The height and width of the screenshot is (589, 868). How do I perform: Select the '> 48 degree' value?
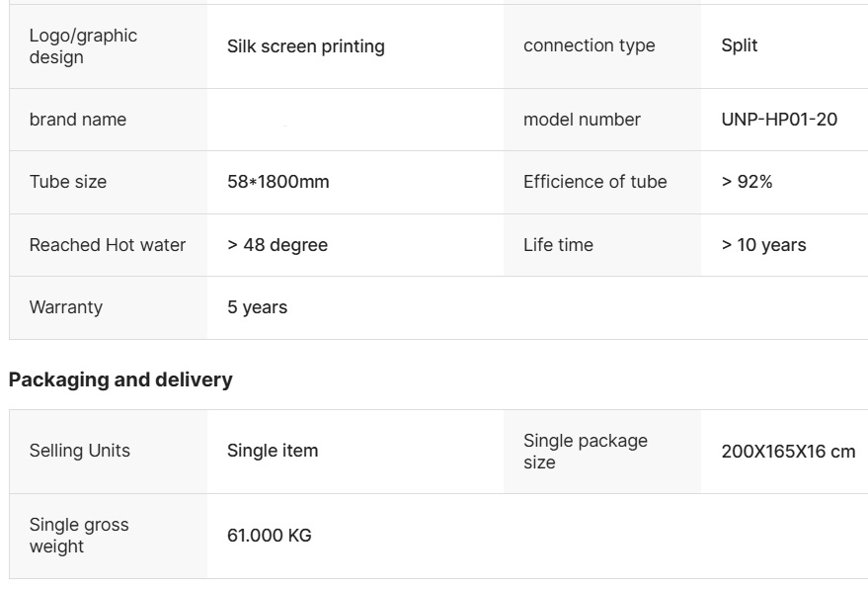click(276, 245)
